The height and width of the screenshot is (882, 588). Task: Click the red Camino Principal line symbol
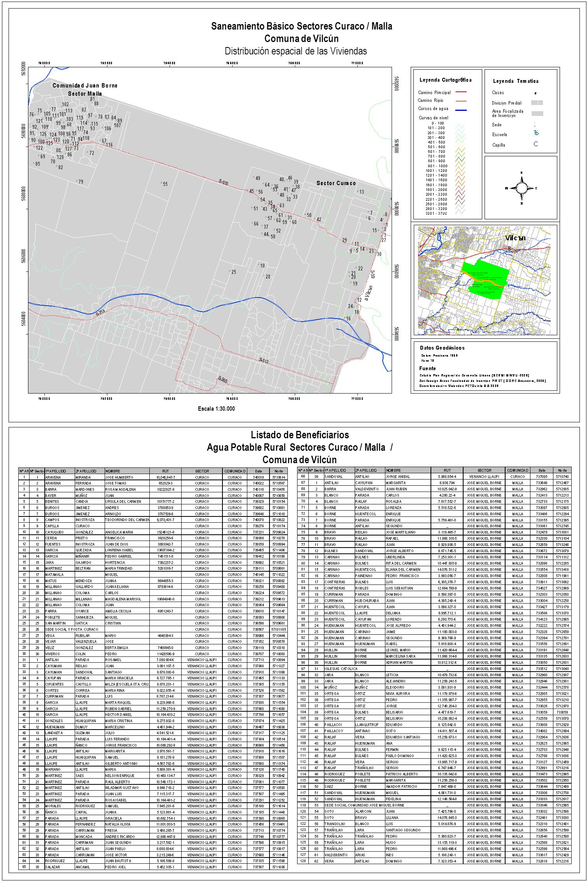pyautogui.click(x=461, y=92)
